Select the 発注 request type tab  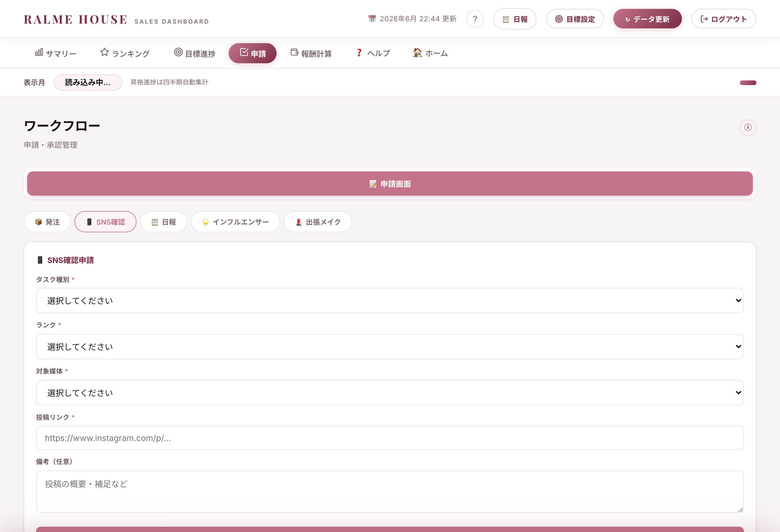coord(47,222)
